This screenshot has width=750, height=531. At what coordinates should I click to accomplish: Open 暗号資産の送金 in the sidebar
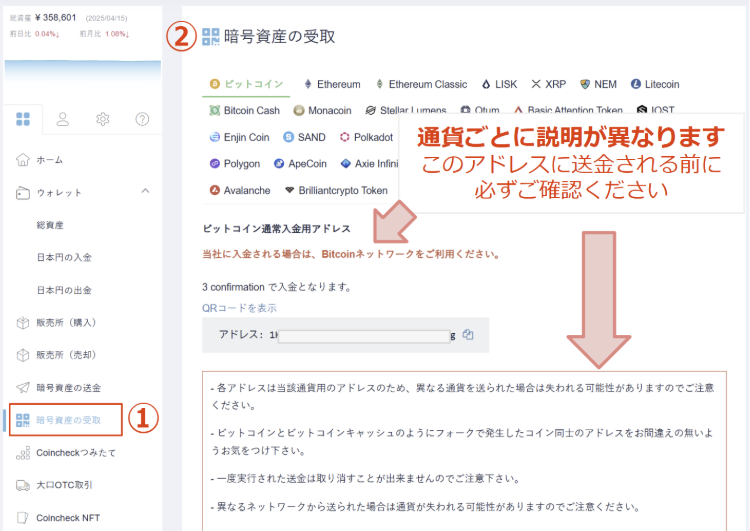click(x=68, y=387)
